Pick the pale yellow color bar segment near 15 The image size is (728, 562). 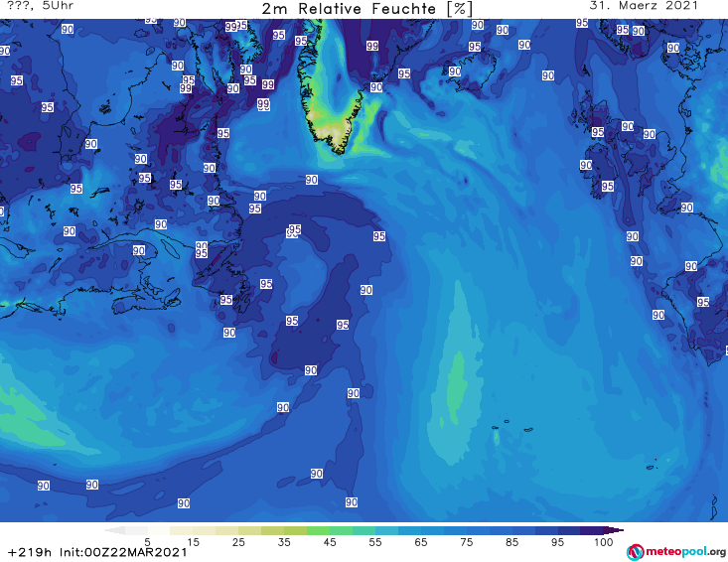(x=182, y=530)
